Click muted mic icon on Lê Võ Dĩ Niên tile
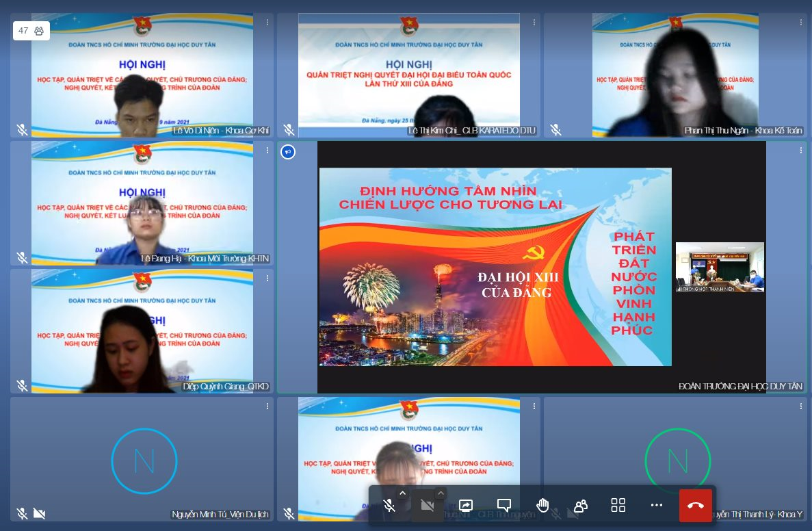Viewport: 812px width, 531px height. click(23, 129)
